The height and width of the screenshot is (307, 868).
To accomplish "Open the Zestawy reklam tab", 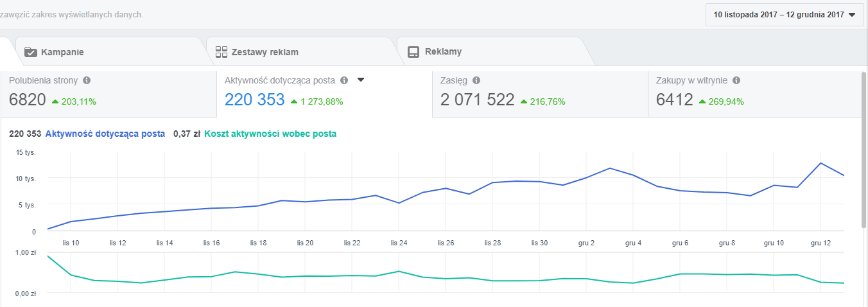I will (265, 52).
